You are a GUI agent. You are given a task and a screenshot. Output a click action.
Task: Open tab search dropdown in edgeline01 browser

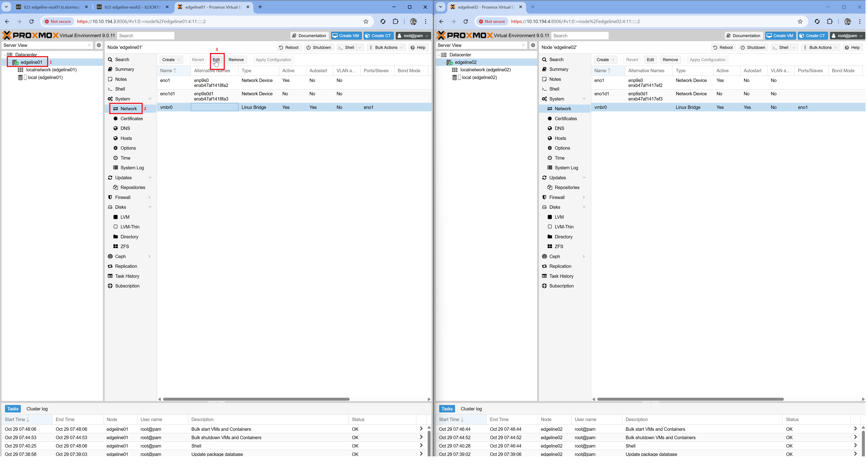pyautogui.click(x=6, y=7)
